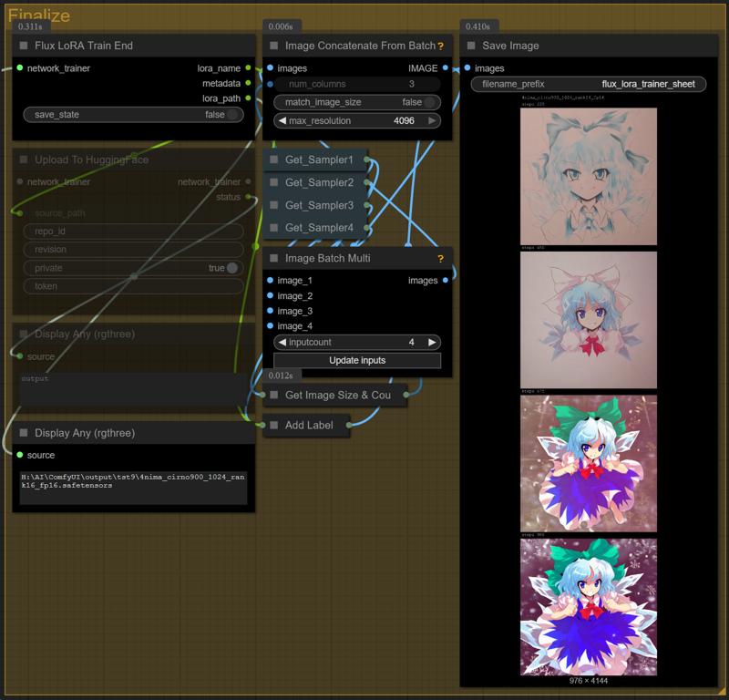Toggle save_state on Flux LoRA Train End
Screen dimensions: 729x700
(133, 115)
